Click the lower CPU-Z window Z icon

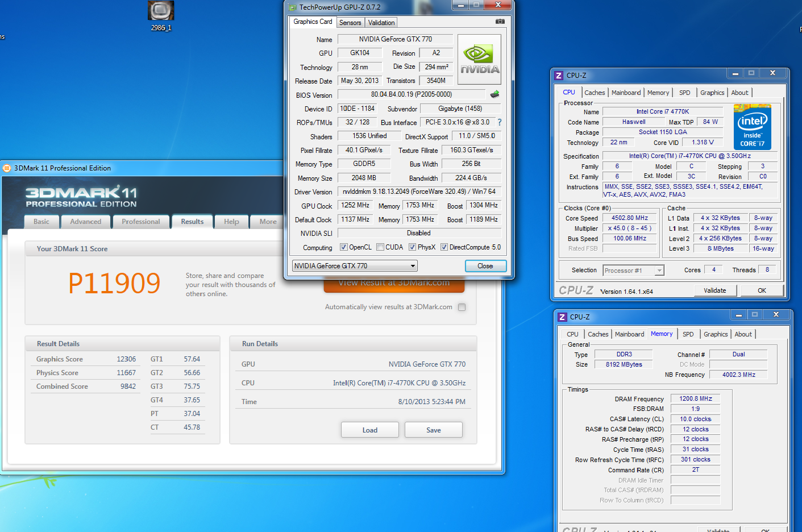[562, 317]
